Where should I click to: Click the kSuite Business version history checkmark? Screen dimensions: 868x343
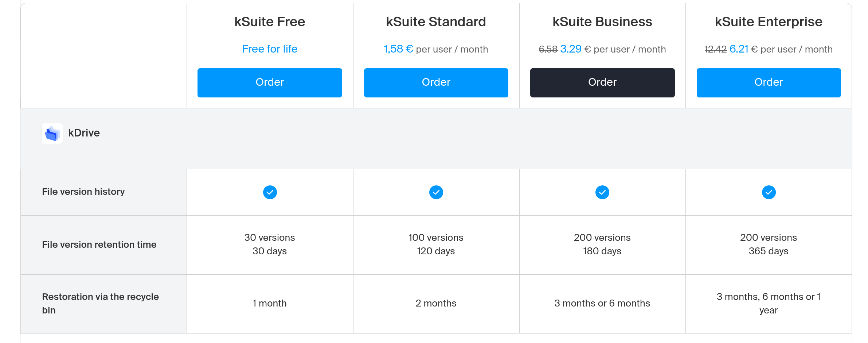[602, 192]
